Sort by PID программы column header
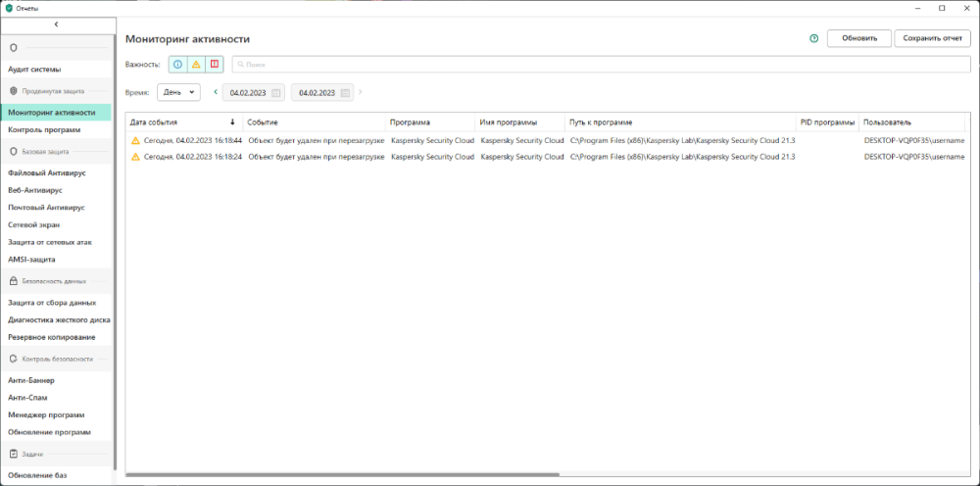Image resolution: width=980 pixels, height=486 pixels. (x=827, y=122)
